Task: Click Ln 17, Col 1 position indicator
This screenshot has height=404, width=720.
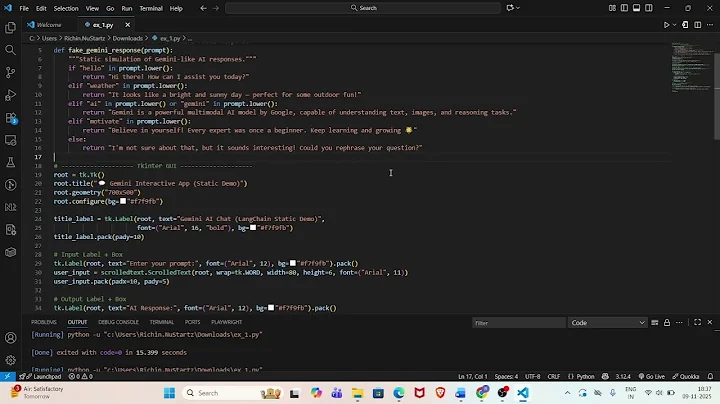Action: point(472,376)
